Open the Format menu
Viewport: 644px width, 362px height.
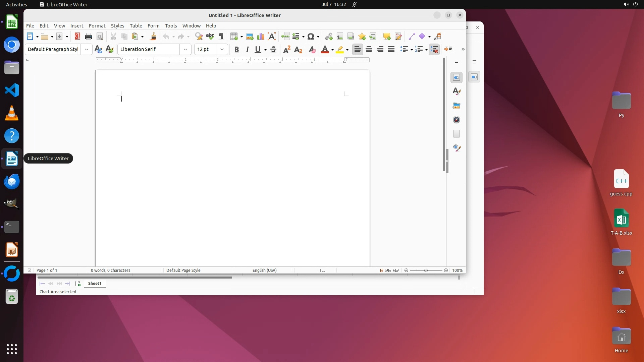pyautogui.click(x=97, y=26)
